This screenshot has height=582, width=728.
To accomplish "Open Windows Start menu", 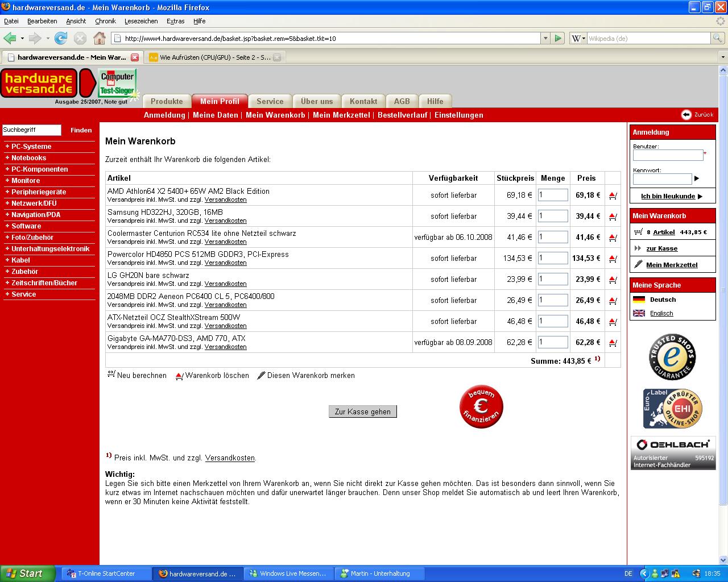I will [27, 573].
